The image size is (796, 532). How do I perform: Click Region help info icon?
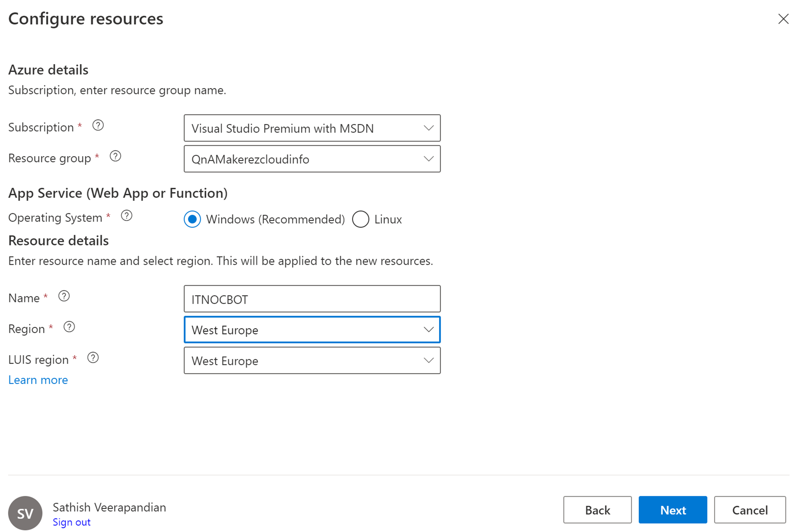pos(69,327)
